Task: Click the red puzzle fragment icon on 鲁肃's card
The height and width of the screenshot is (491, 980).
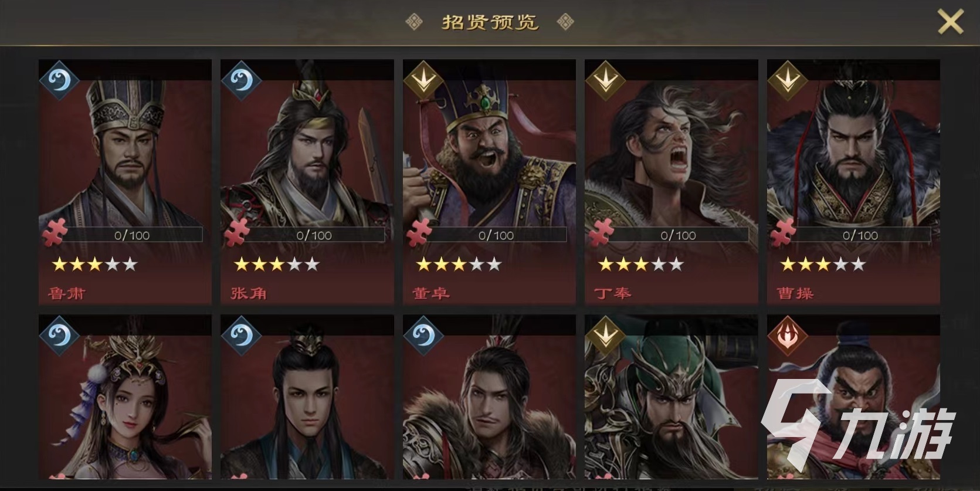Action: pos(55,232)
